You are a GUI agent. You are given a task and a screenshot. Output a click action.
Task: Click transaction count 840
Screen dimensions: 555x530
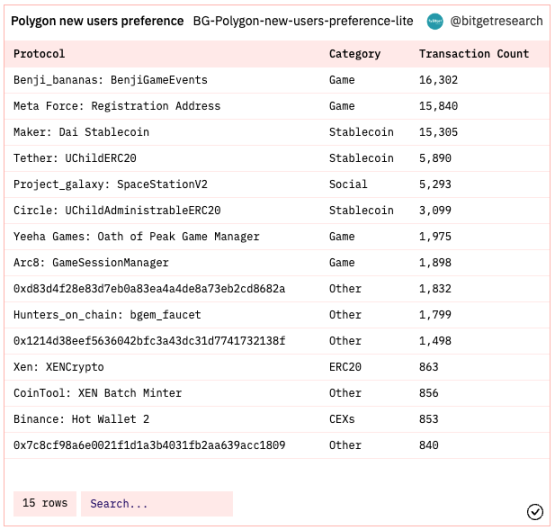tap(429, 445)
